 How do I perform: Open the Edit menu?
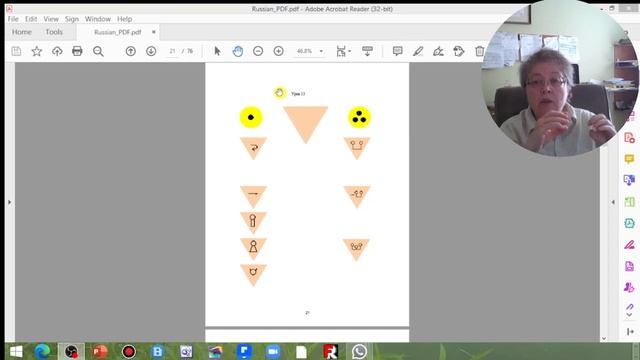click(31, 19)
